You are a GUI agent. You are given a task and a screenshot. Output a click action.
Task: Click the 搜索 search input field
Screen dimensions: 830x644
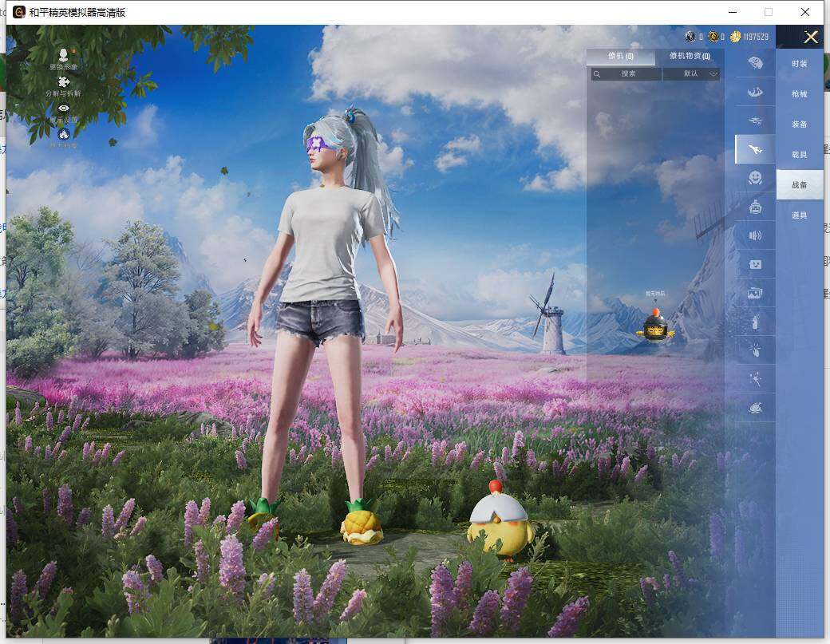(x=626, y=73)
